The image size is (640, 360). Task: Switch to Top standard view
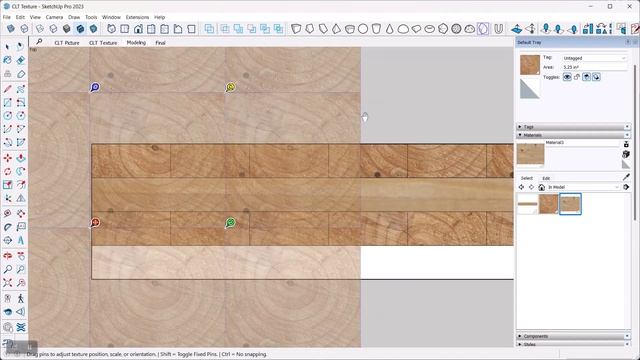pyautogui.click(x=125, y=29)
